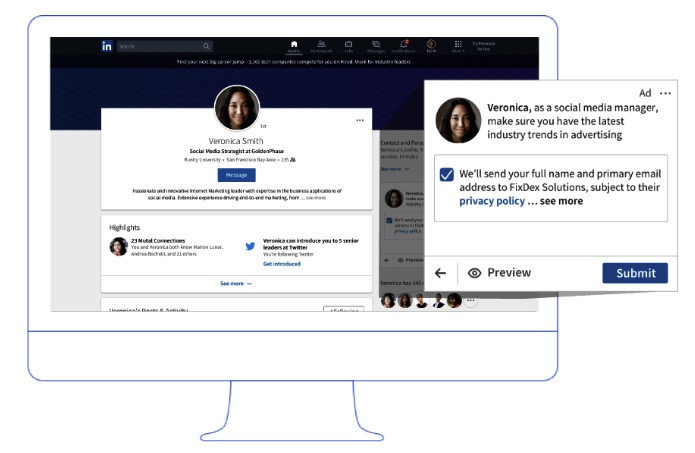Click the Message button on the profile

pyautogui.click(x=236, y=175)
